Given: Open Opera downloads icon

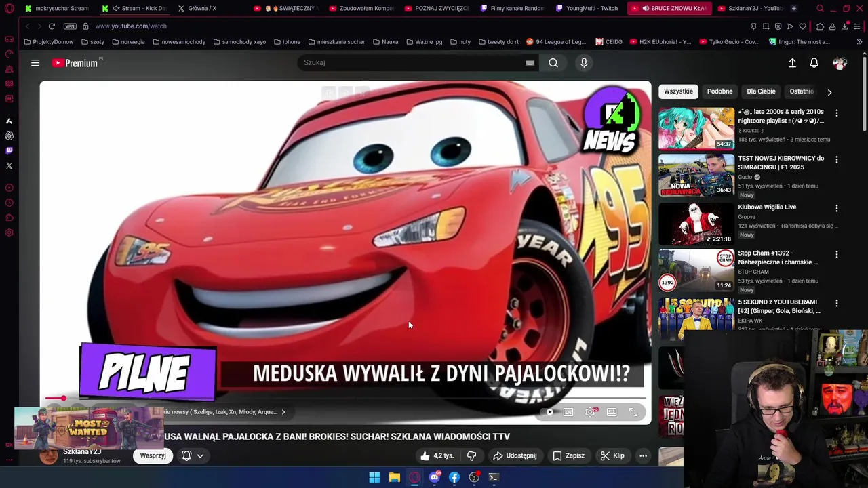Looking at the screenshot, I should (845, 26).
